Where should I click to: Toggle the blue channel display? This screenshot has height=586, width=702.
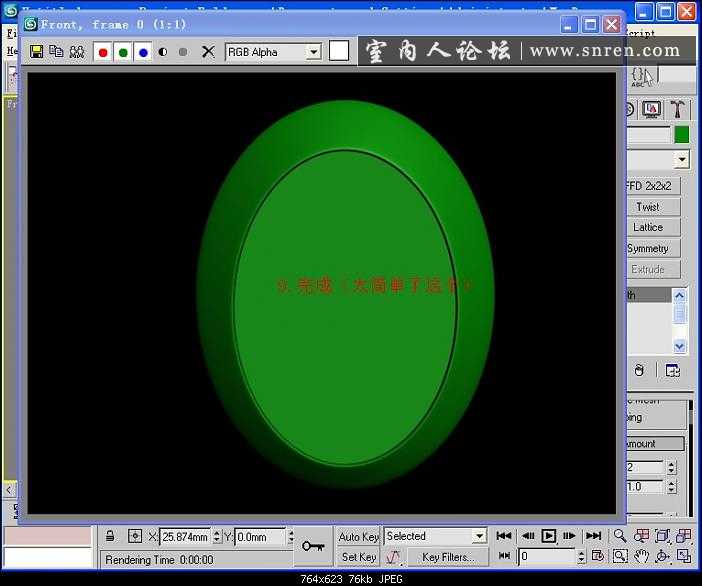[x=143, y=52]
